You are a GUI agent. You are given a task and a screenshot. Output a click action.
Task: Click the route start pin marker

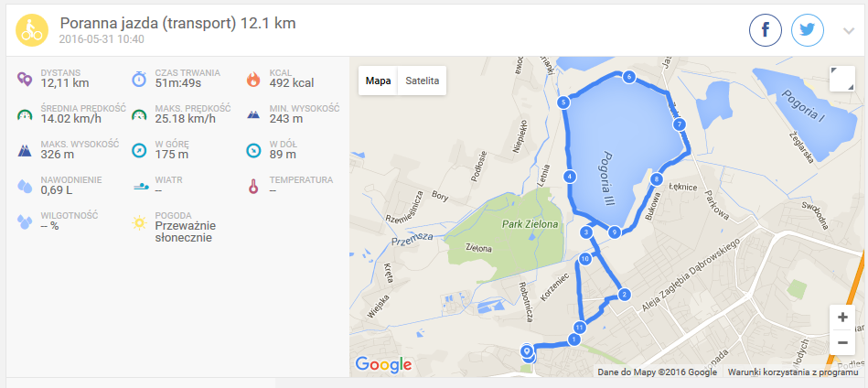[527, 350]
